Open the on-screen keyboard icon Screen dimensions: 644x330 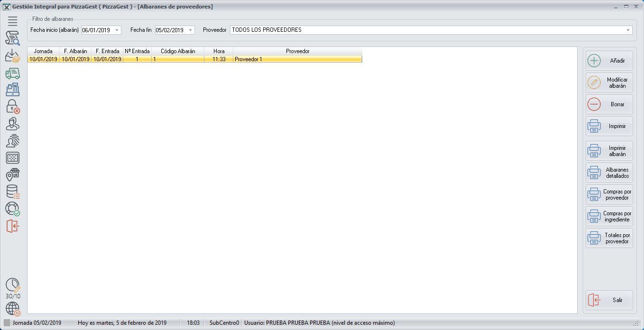[13, 158]
